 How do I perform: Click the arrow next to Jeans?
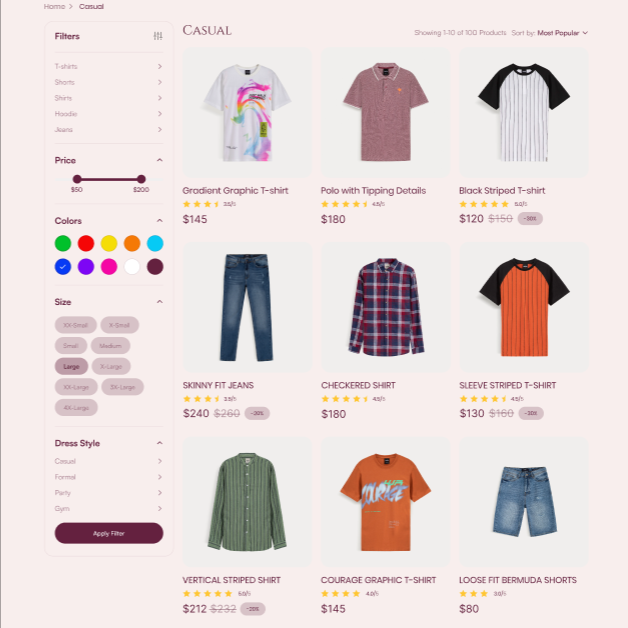tap(160, 129)
